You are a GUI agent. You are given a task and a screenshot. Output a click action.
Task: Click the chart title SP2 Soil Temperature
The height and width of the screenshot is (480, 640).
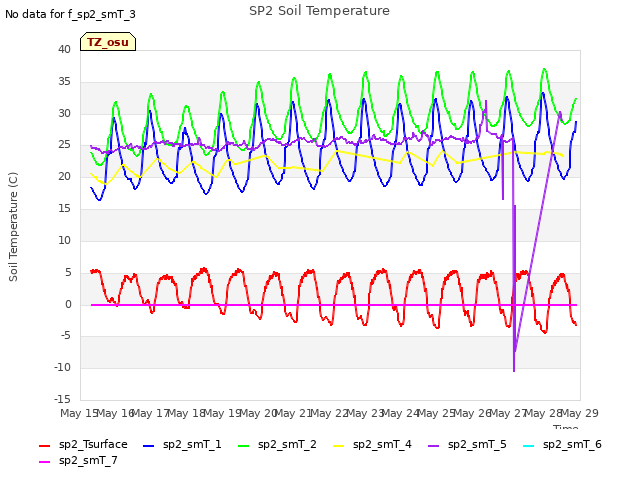pos(319,11)
